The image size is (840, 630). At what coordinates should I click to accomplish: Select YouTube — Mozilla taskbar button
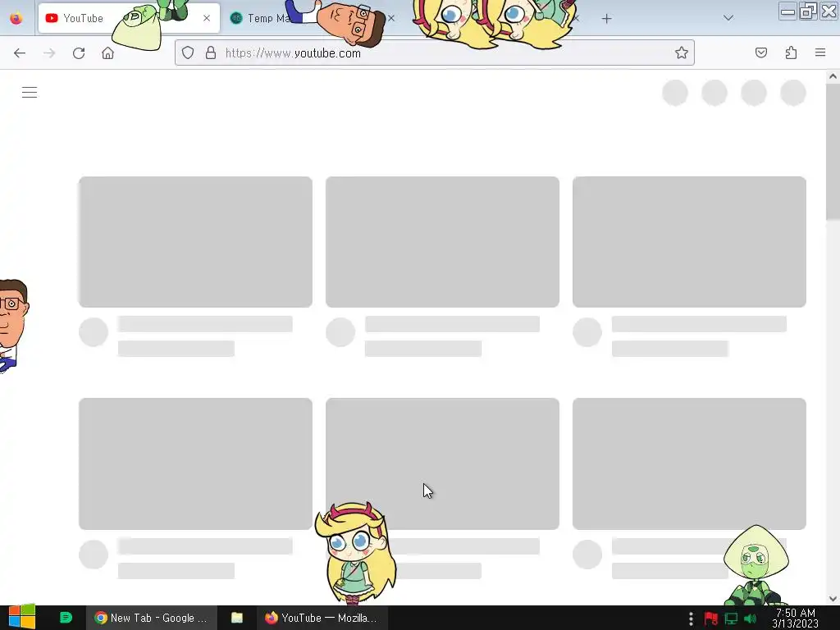[322, 618]
